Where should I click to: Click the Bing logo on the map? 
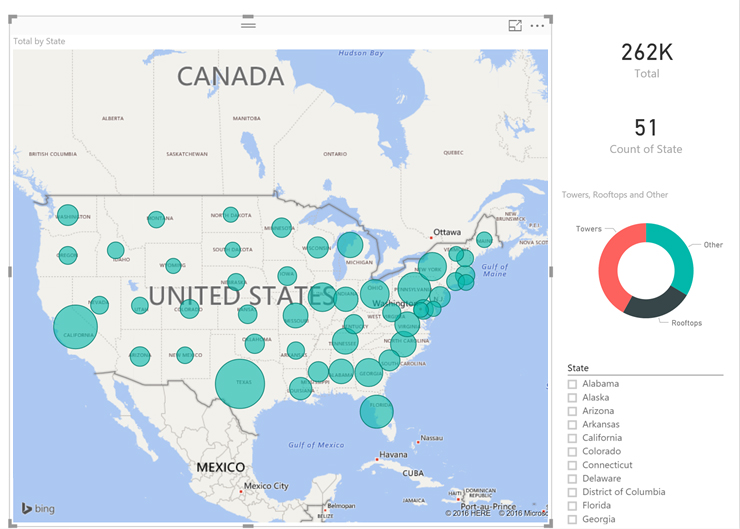pos(38,508)
